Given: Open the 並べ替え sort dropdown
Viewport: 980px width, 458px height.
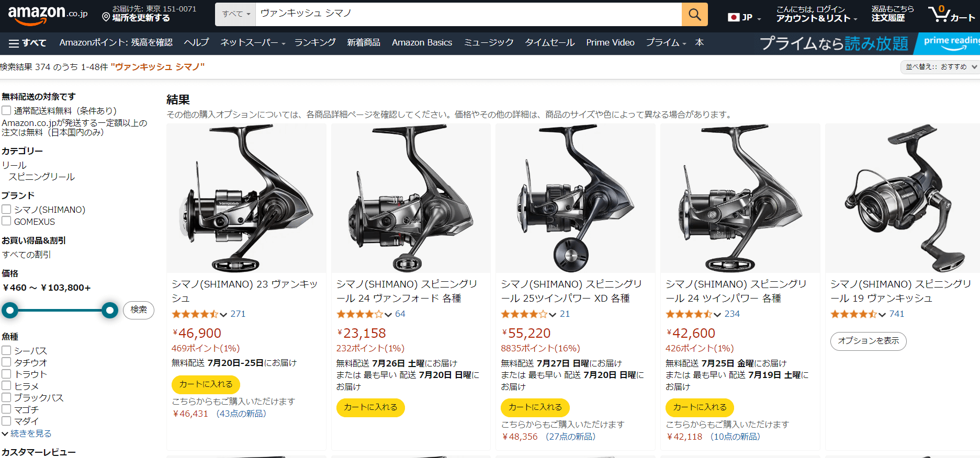Looking at the screenshot, I should [x=941, y=67].
